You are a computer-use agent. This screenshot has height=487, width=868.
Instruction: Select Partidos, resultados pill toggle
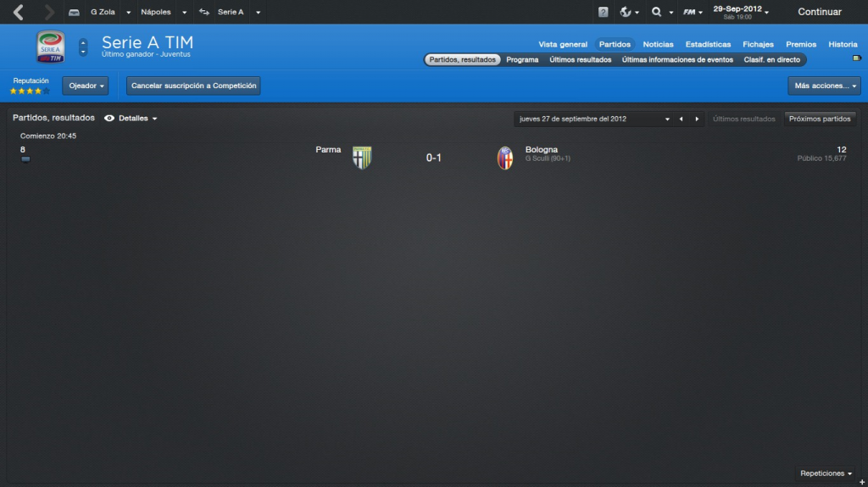(462, 60)
